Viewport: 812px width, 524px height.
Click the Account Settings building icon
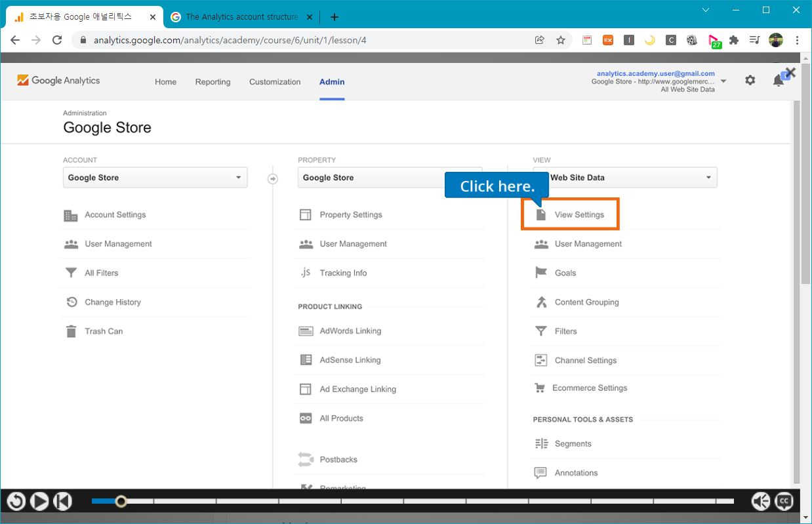[x=71, y=215]
